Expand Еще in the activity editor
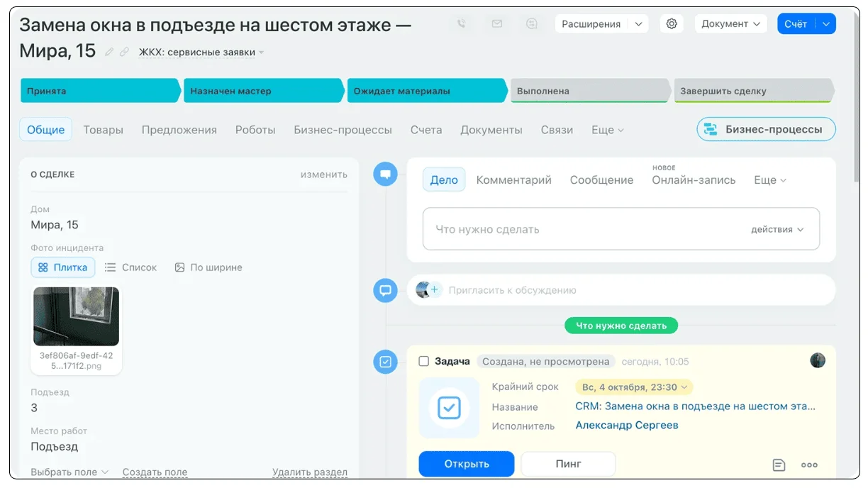The image size is (868, 488). point(770,180)
